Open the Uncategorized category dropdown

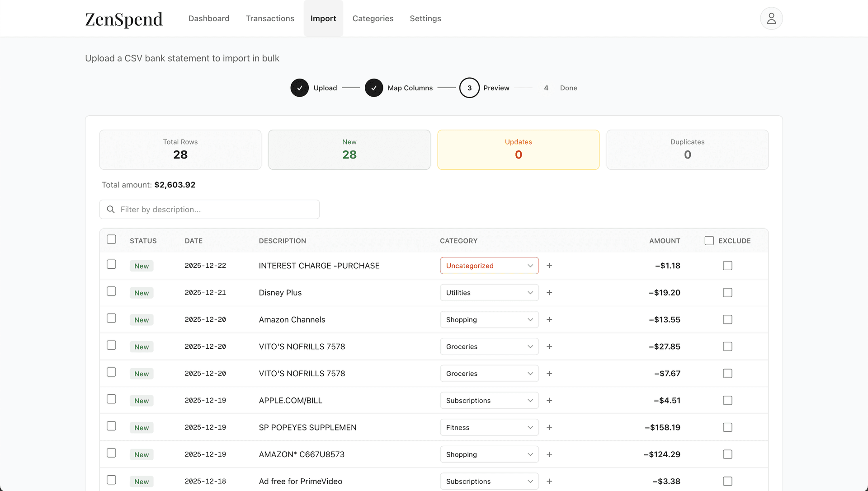click(x=489, y=266)
